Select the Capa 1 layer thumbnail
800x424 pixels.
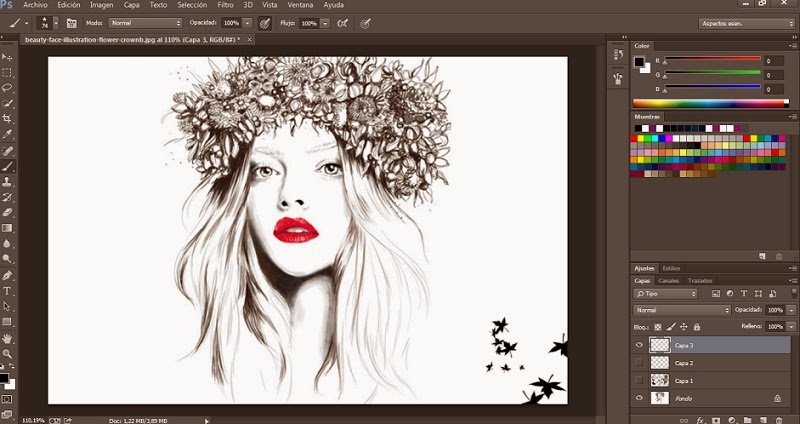tap(659, 381)
